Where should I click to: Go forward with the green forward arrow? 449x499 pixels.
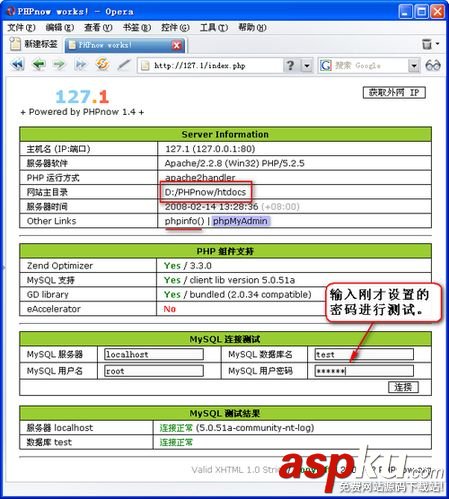click(x=59, y=64)
